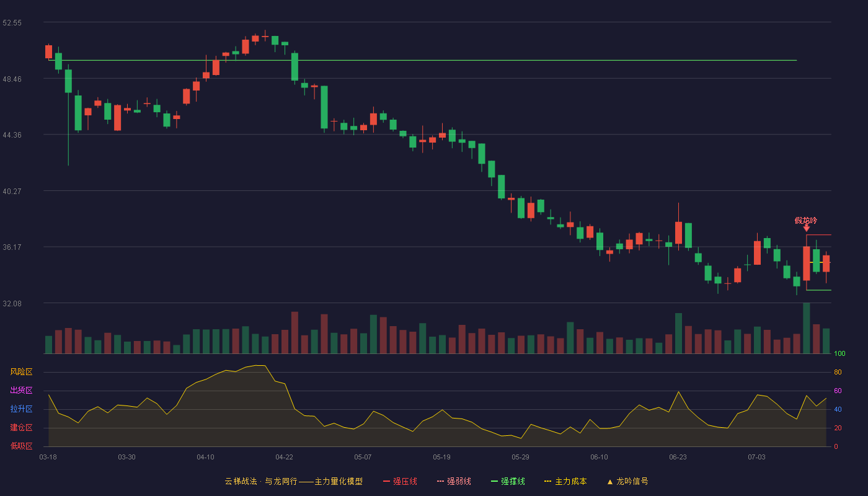Click the pink 强弱线 dashed legend icon
This screenshot has height=496, width=868.
pyautogui.click(x=440, y=482)
